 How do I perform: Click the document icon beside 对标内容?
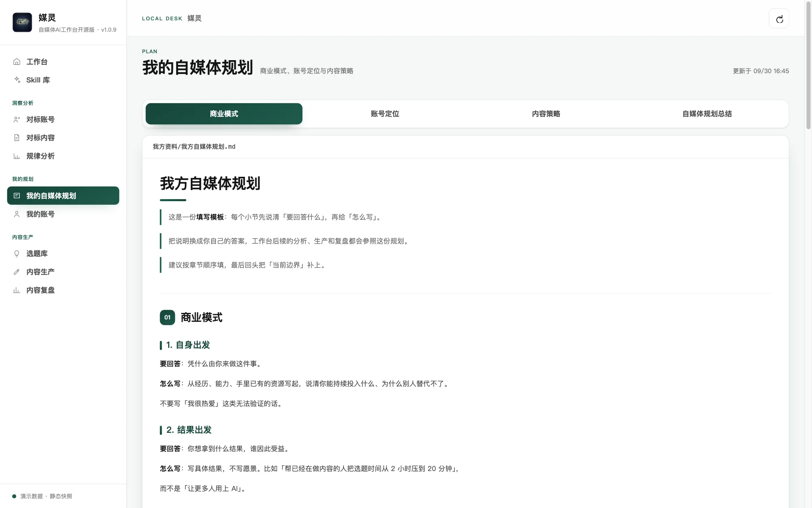pyautogui.click(x=17, y=138)
